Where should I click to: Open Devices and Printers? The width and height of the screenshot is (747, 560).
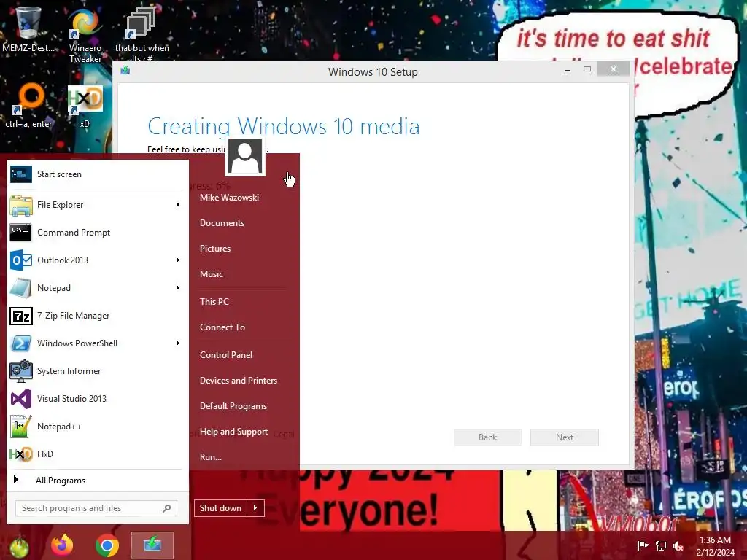[x=239, y=381]
